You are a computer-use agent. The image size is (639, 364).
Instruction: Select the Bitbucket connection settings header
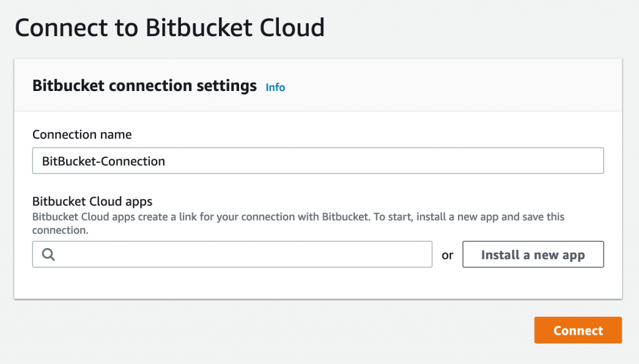(x=144, y=85)
